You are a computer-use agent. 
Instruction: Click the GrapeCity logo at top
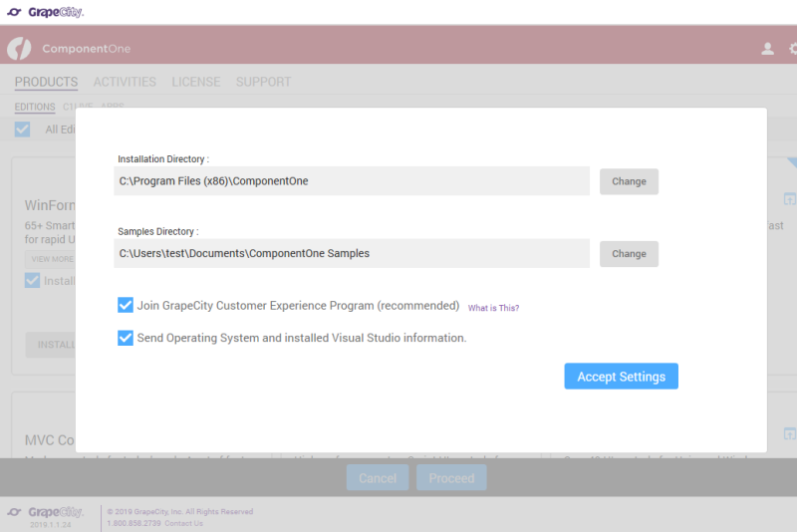pyautogui.click(x=45, y=12)
